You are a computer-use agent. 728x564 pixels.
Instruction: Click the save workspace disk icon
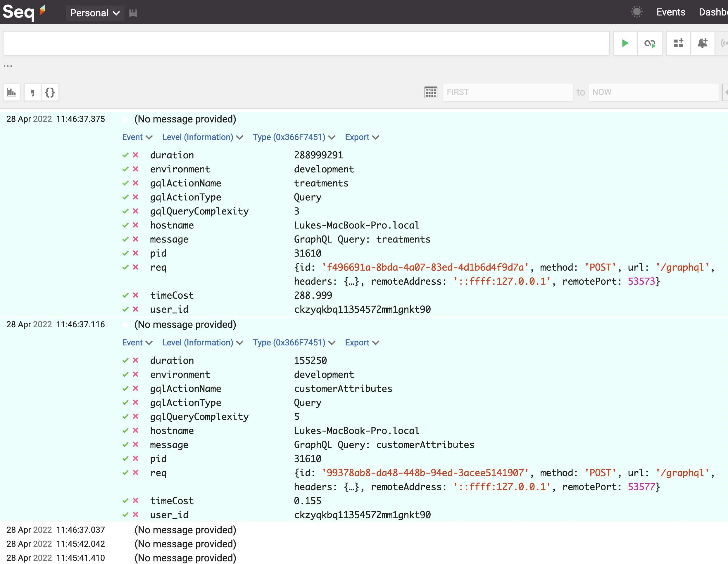[x=133, y=13]
